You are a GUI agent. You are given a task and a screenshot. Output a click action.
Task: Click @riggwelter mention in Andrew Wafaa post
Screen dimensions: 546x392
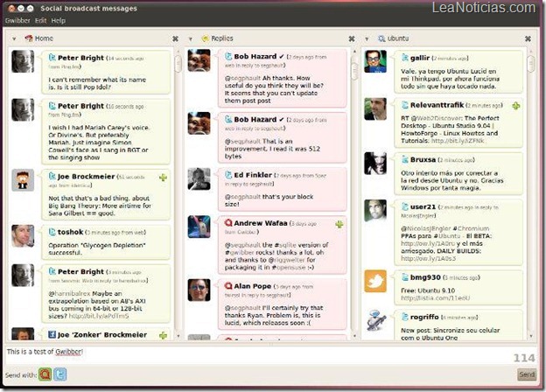coord(287,260)
